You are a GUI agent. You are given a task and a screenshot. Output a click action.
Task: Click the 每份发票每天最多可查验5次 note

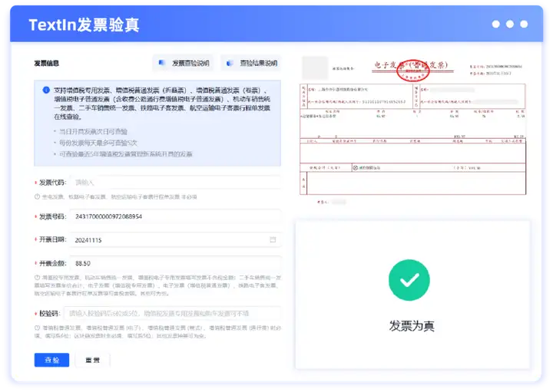tap(98, 143)
